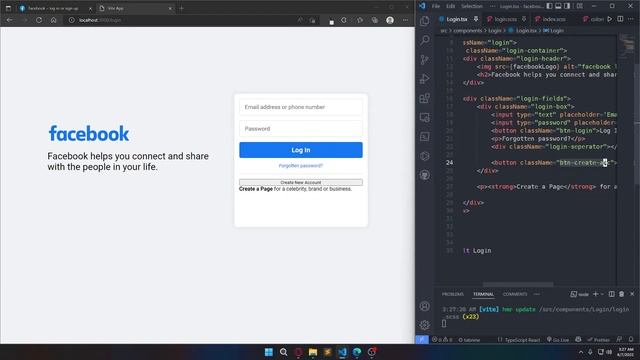Switch to the COMMENTS panel tab
Viewport: 640px width, 360px height.
pyautogui.click(x=515, y=294)
